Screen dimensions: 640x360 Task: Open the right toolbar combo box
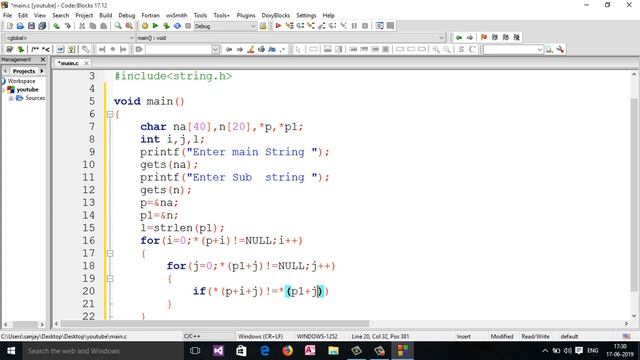513,49
